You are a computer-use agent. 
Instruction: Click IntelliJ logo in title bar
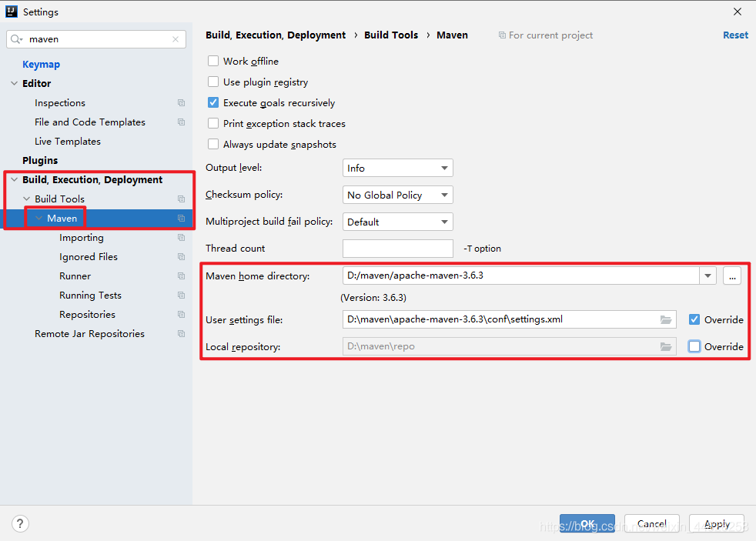click(12, 12)
